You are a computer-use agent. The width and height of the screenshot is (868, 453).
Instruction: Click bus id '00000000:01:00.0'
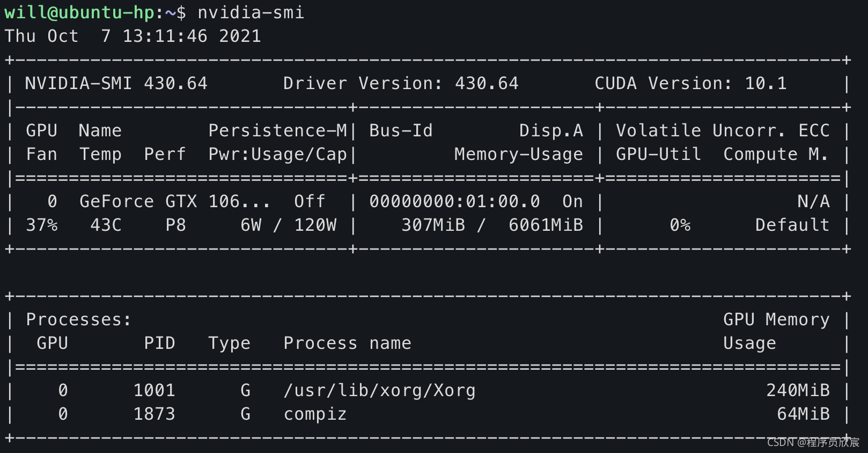tap(454, 201)
